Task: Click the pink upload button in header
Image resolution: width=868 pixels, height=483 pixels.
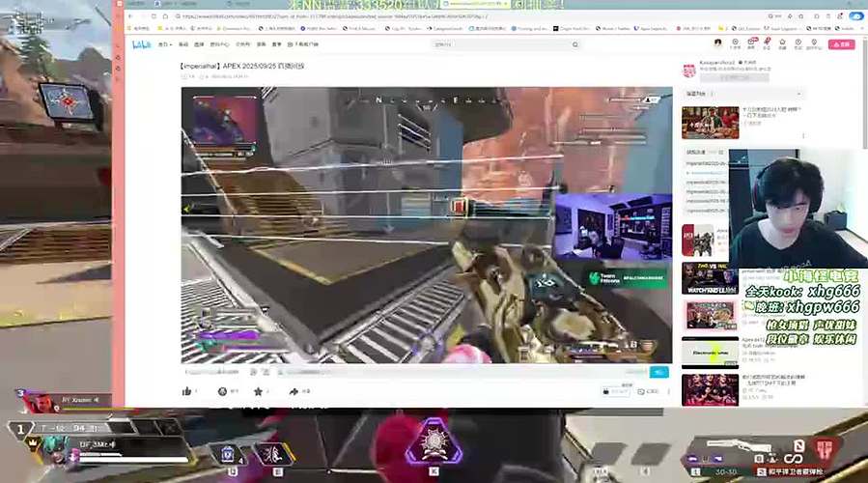Action: coord(841,44)
